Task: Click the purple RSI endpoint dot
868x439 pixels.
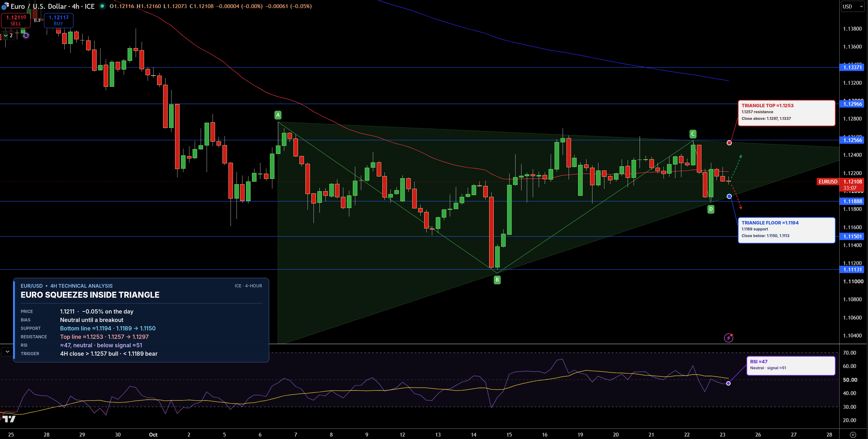Action: click(728, 383)
